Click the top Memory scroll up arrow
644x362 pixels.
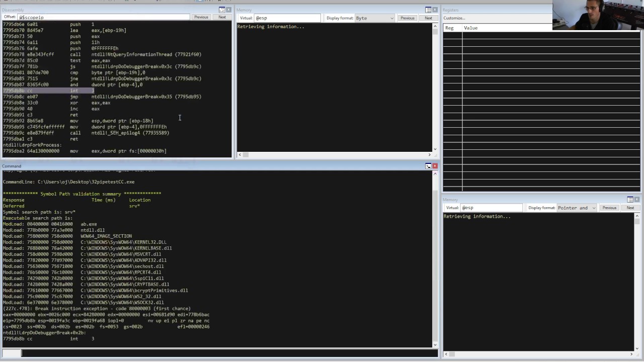click(x=435, y=26)
